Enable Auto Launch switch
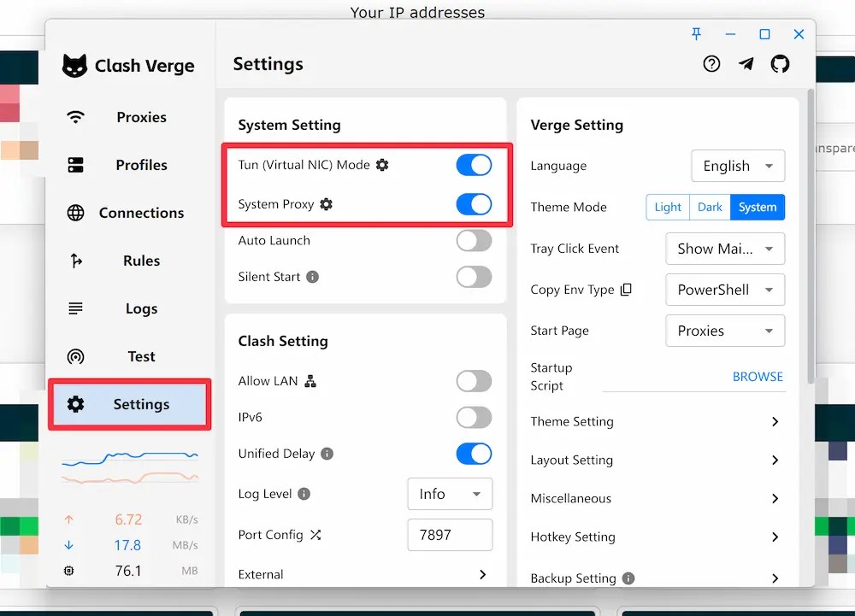 click(x=474, y=241)
